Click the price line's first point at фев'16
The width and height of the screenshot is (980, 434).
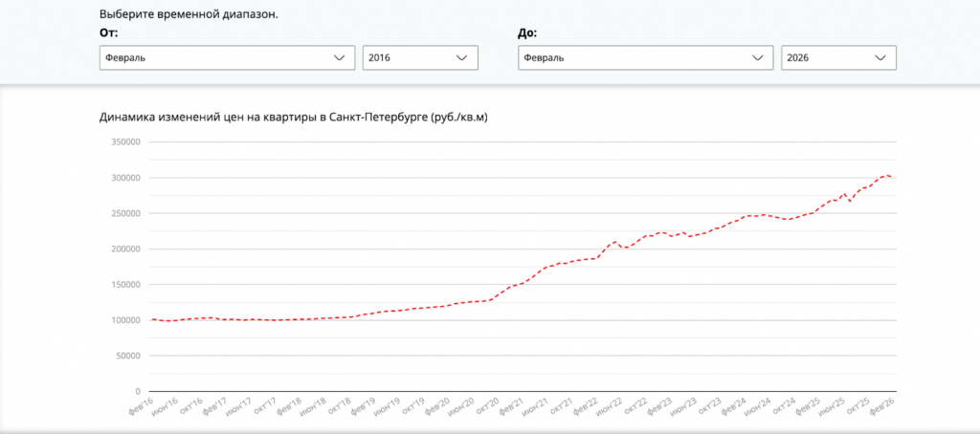point(151,319)
